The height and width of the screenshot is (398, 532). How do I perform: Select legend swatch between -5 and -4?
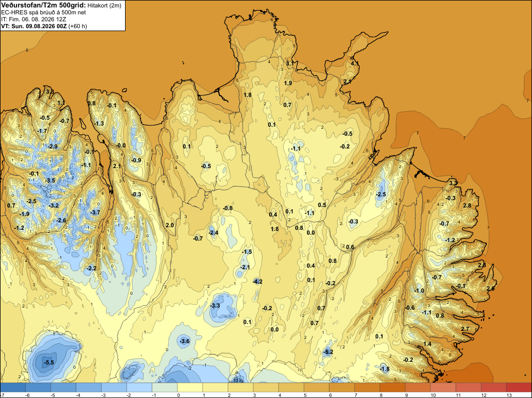point(63,387)
